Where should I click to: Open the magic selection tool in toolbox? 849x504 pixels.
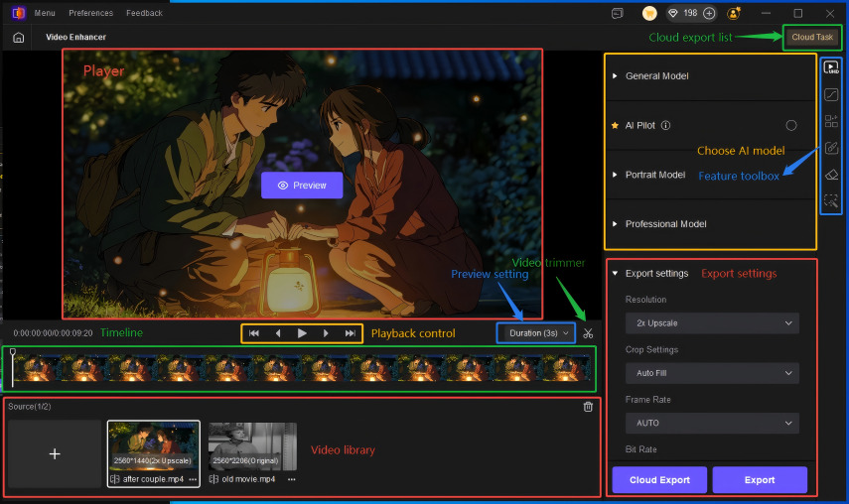[x=831, y=200]
